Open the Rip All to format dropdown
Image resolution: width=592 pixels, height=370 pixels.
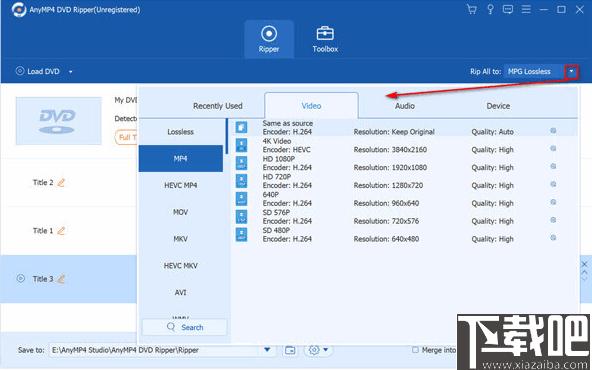coord(571,71)
